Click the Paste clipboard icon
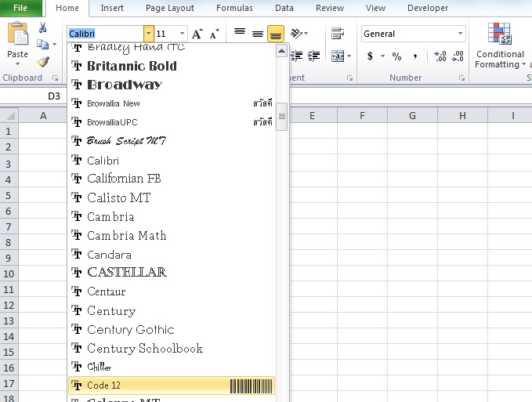Screen dimensions: 532x402 [x=18, y=33]
